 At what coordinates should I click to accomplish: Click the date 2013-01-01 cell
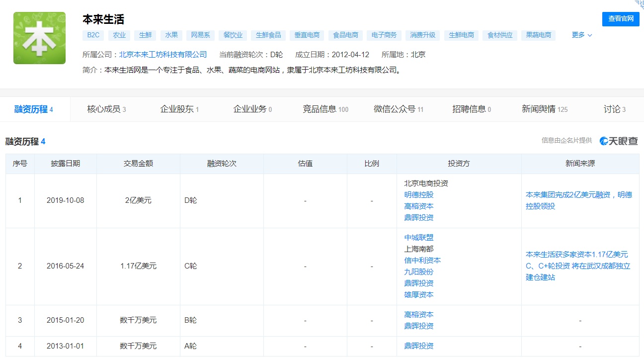[66, 346]
